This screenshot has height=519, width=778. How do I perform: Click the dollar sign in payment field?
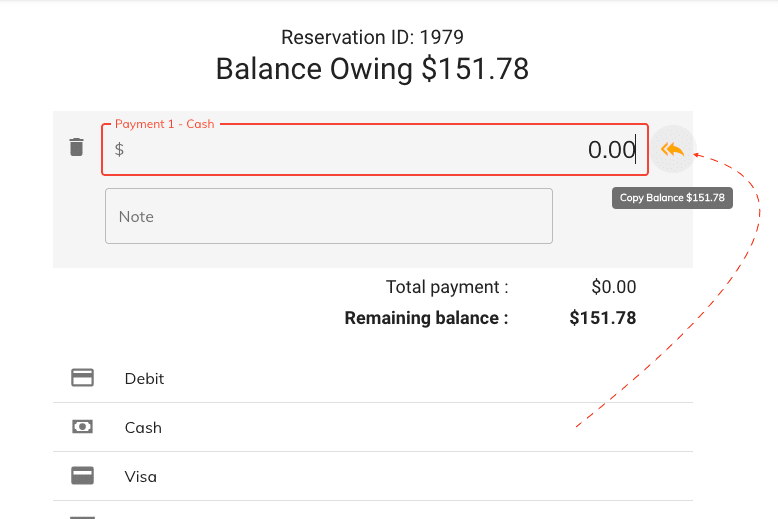coord(120,150)
